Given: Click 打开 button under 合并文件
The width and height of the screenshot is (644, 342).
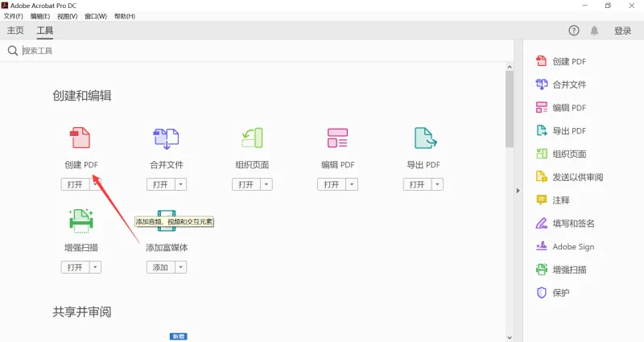Looking at the screenshot, I should 160,184.
